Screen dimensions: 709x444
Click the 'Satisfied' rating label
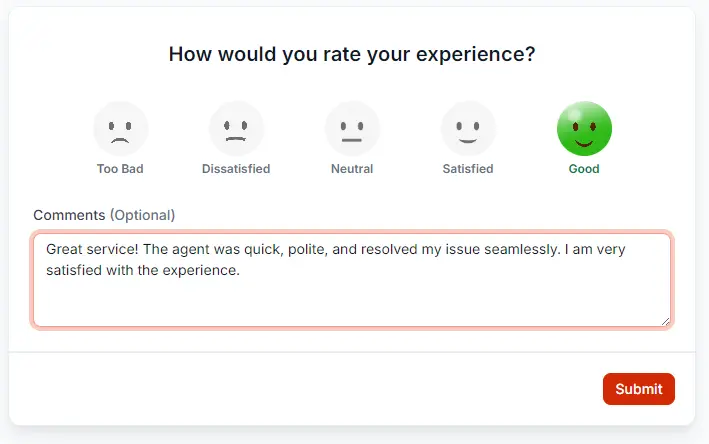point(468,169)
